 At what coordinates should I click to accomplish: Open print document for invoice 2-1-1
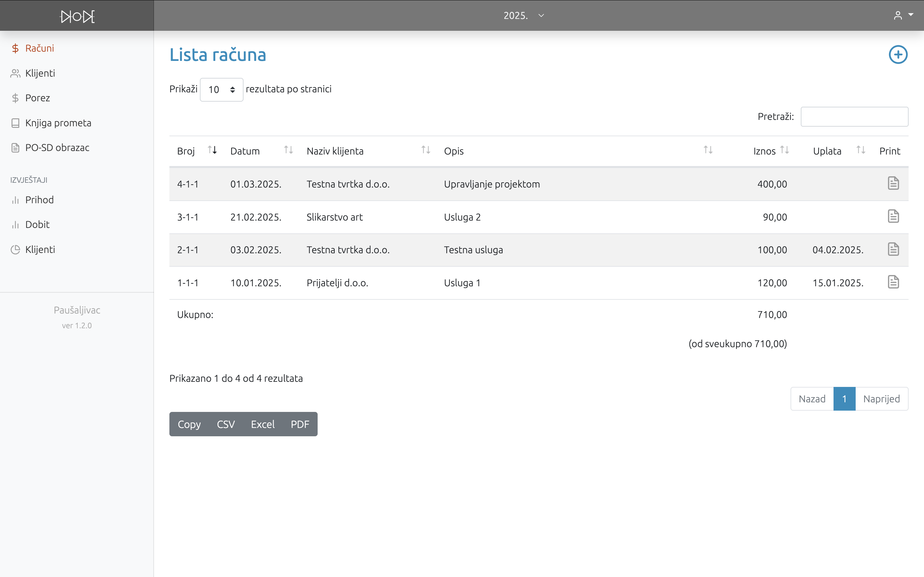[893, 249]
